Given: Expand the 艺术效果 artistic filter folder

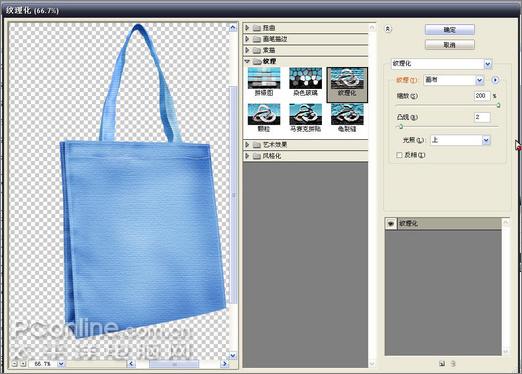Looking at the screenshot, I should [247, 145].
